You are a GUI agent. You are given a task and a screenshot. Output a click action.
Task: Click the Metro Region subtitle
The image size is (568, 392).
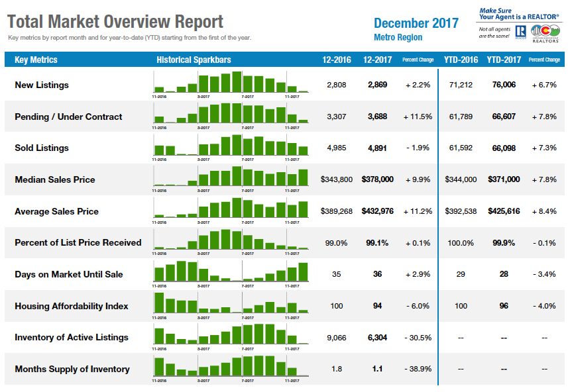point(398,37)
